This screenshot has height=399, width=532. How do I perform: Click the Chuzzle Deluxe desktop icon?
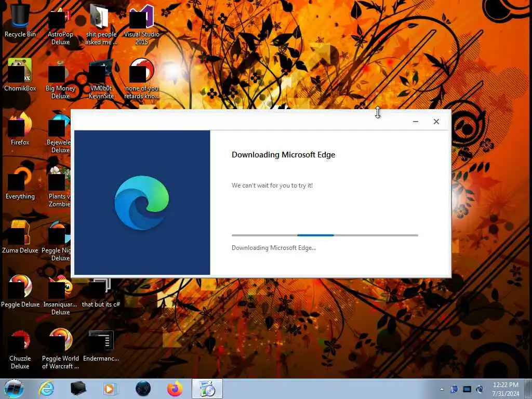click(20, 350)
